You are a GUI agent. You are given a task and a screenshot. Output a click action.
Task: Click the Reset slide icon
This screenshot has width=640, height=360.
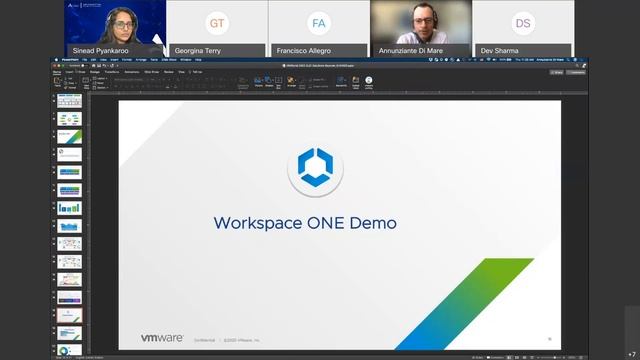(x=95, y=83)
